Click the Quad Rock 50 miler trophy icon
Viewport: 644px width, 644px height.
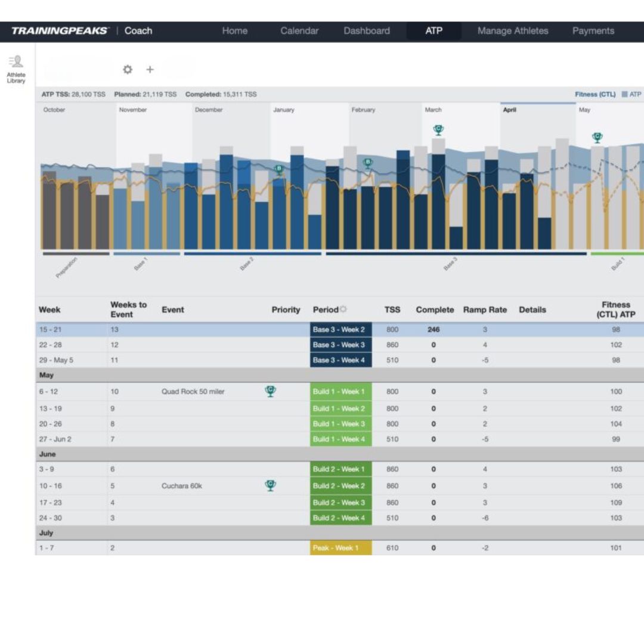point(270,391)
